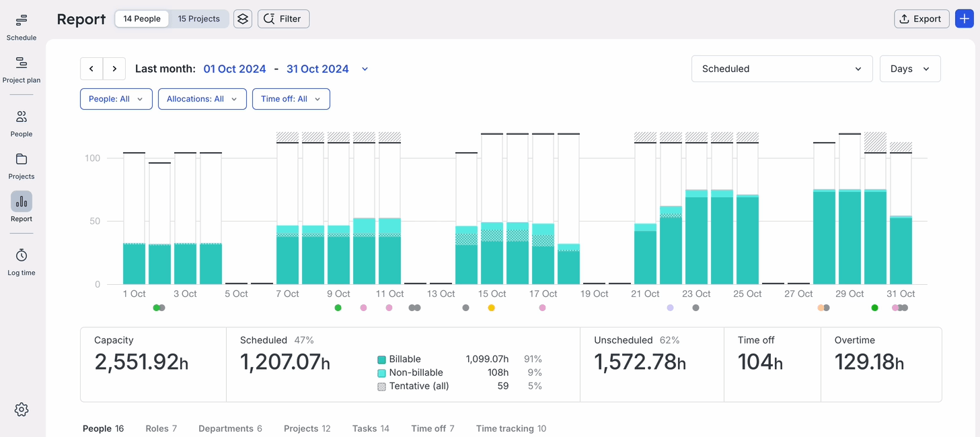Open the Scheduled report type dropdown

[782, 69]
